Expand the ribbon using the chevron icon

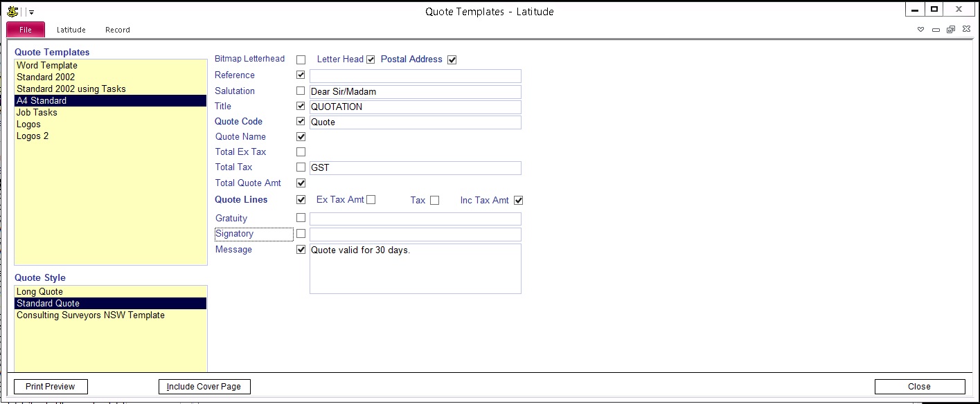[x=921, y=30]
